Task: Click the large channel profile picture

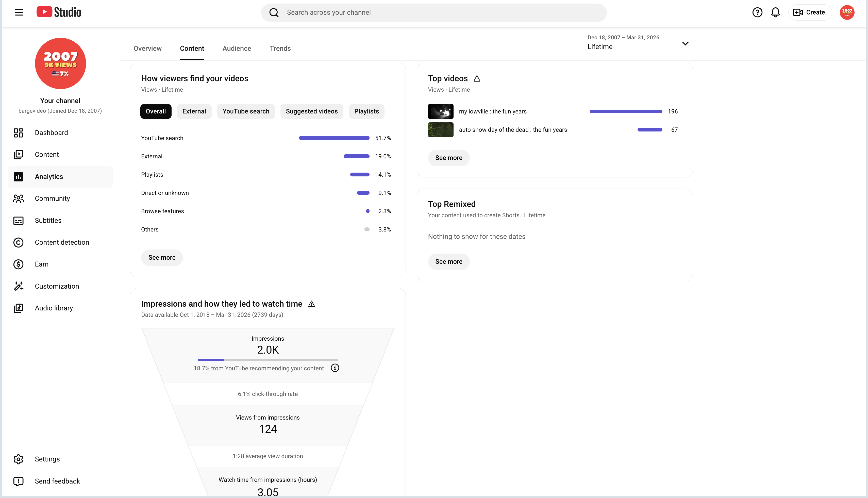Action: tap(60, 63)
